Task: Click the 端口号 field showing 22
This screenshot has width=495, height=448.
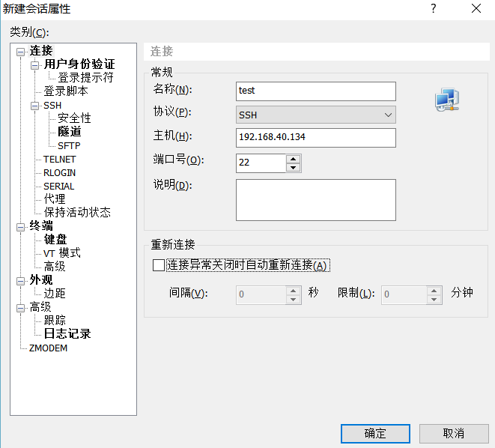Action: click(261, 163)
